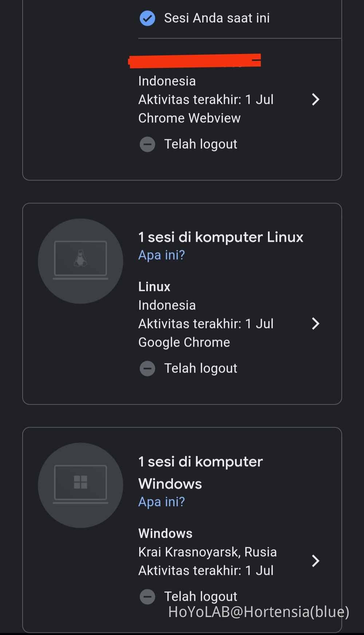Viewport: 364px width, 635px height.
Task: Click the blue current session checkmark icon
Action: [x=147, y=18]
